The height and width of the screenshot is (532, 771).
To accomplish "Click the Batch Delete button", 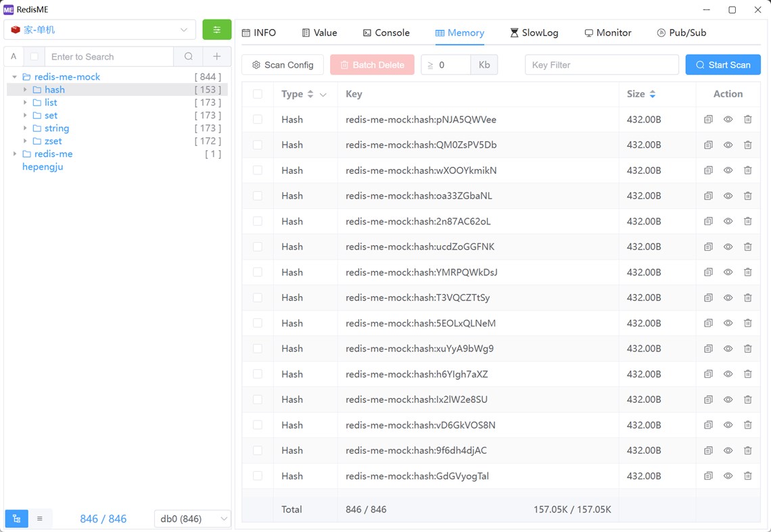I will point(372,65).
